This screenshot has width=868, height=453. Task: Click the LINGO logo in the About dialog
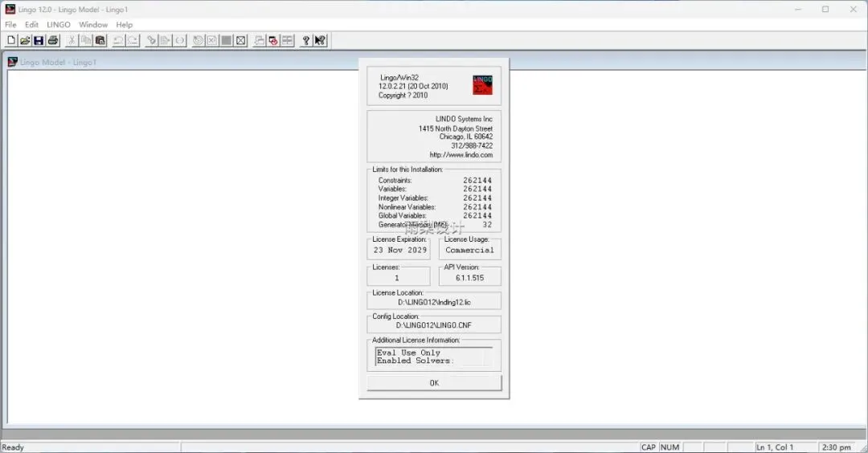point(482,85)
